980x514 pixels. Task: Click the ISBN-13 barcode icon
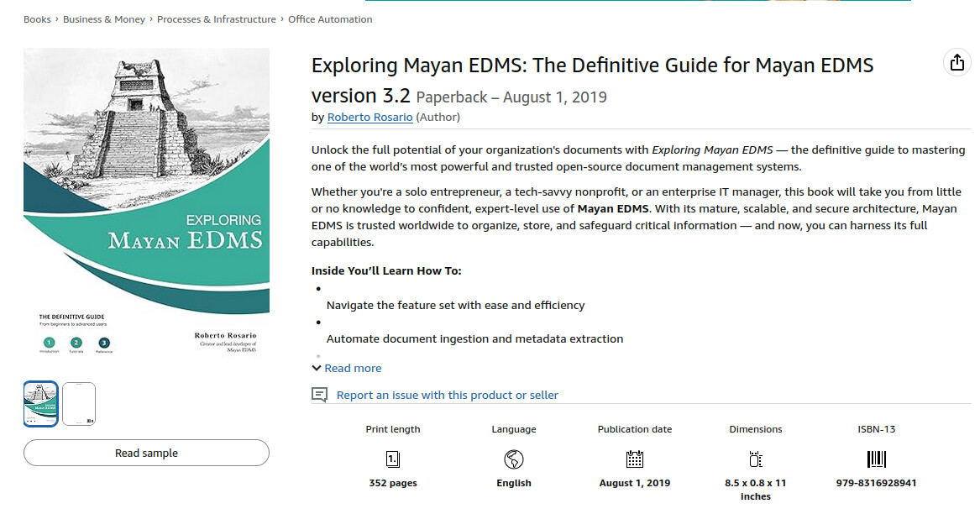pos(876,459)
